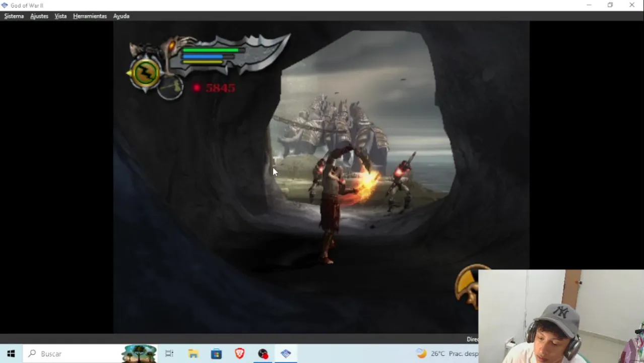Open the search highlight tree image
Screen dimensions: 644x363
tap(140, 354)
